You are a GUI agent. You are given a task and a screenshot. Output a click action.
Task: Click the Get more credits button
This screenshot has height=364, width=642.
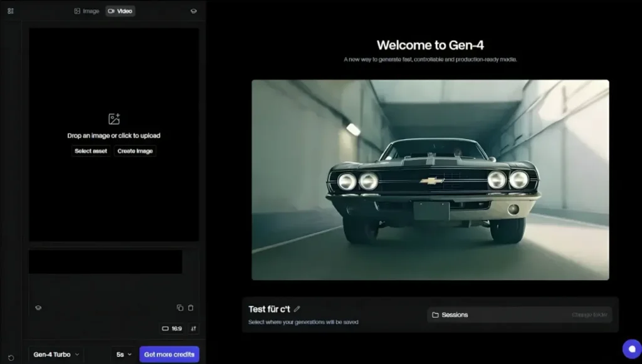tap(169, 355)
